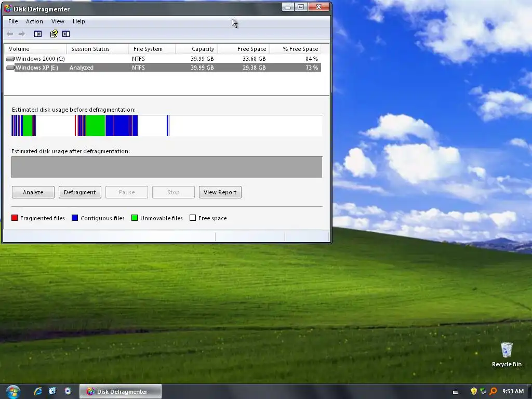Click the 33.68 GB free space value

(254, 59)
